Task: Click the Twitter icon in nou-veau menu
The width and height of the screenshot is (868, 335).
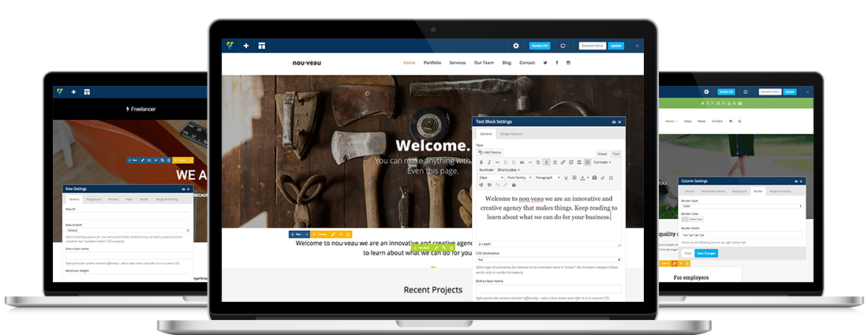Action: tap(544, 63)
